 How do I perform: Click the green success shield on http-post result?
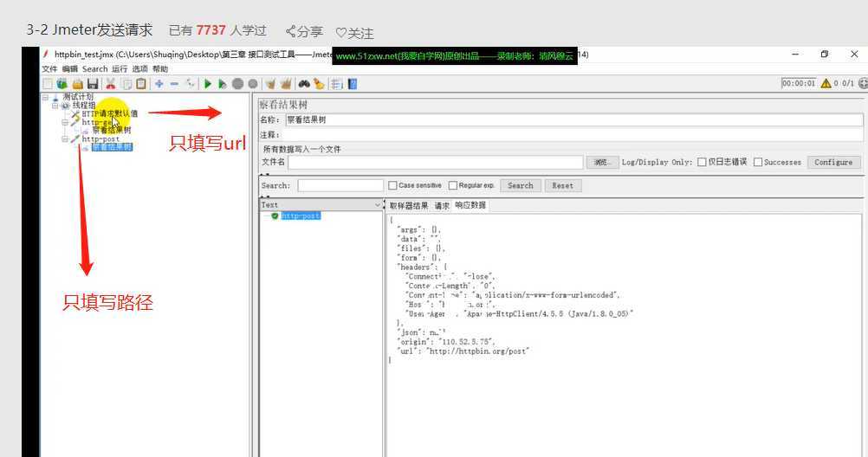click(275, 216)
